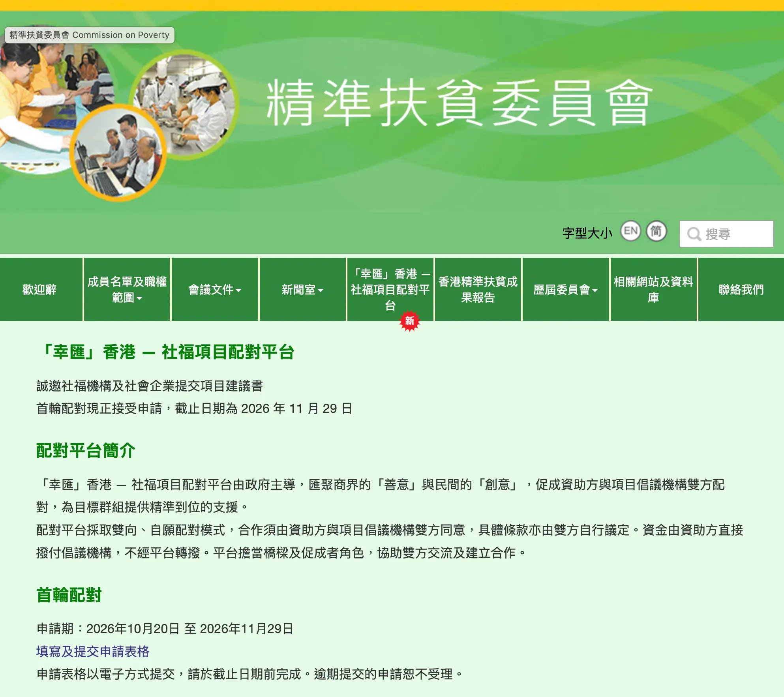Click the red 新 badge on the nav bar
784x697 pixels.
point(410,321)
